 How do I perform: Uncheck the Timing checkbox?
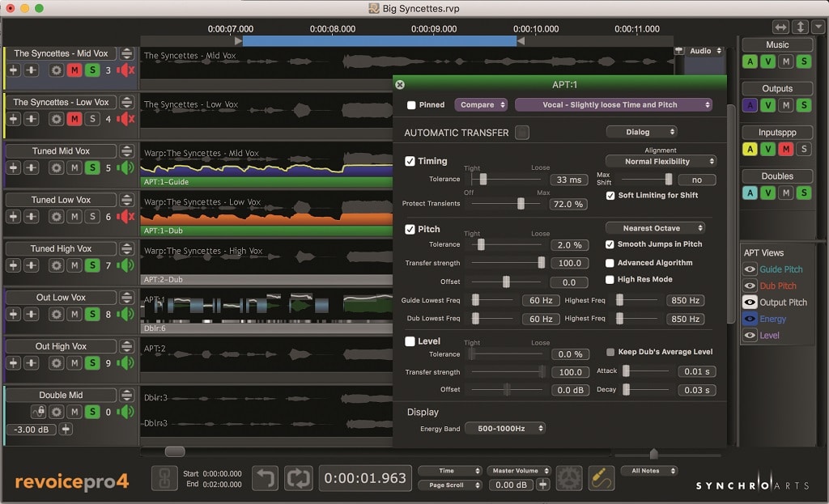click(x=410, y=161)
